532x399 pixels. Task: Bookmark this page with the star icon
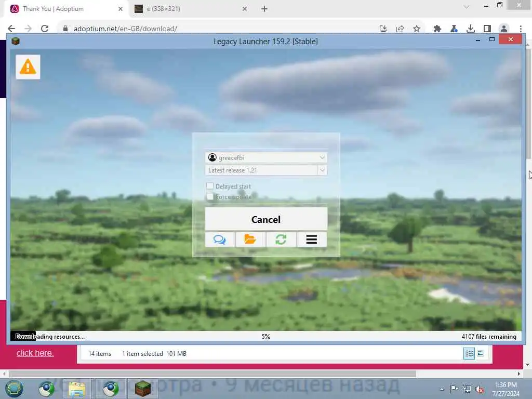point(417,29)
